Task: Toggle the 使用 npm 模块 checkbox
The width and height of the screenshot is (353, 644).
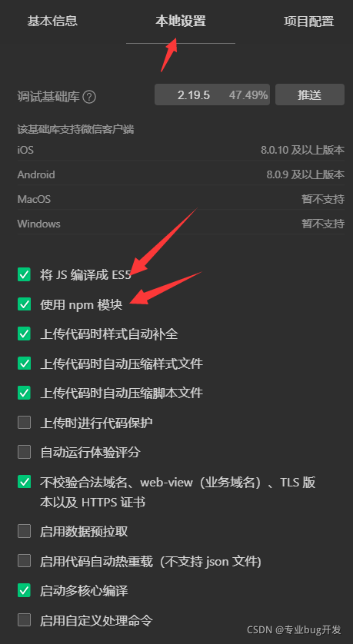Action: pos(25,304)
